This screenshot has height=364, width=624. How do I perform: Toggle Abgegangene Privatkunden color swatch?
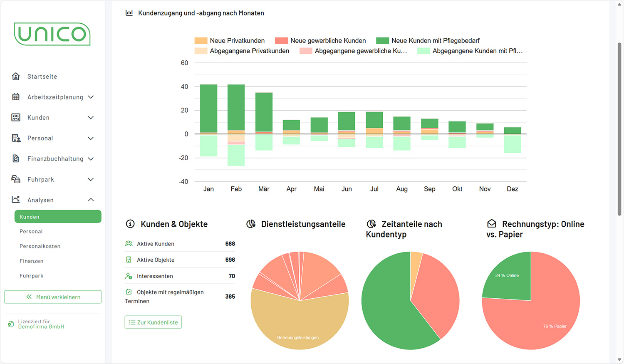(201, 51)
